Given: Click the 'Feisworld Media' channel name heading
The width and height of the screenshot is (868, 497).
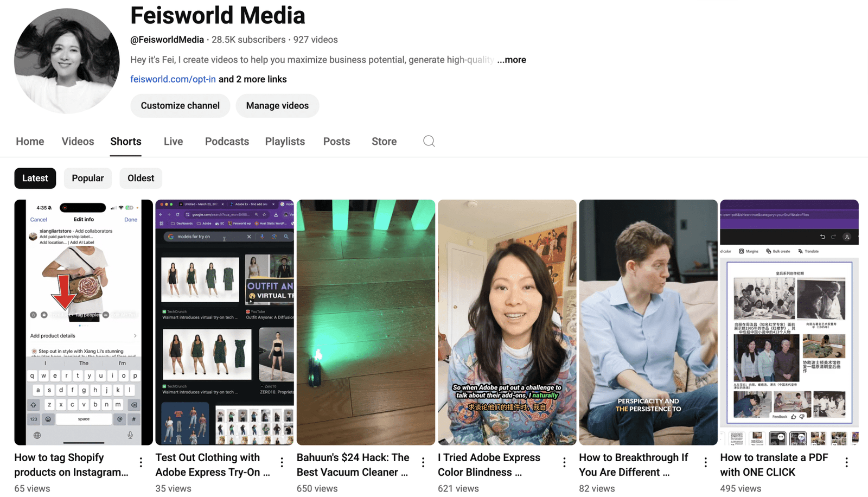Looking at the screenshot, I should click(x=218, y=15).
